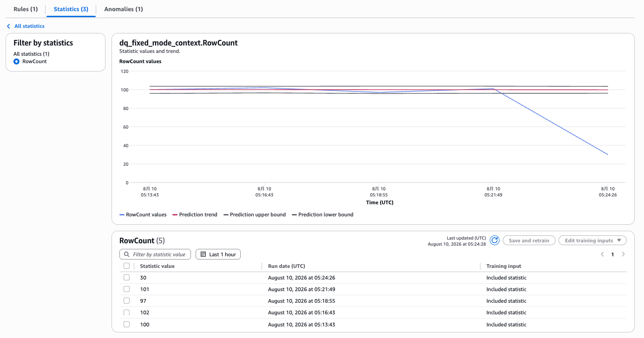Click into Filter by statistic value field

(155, 254)
